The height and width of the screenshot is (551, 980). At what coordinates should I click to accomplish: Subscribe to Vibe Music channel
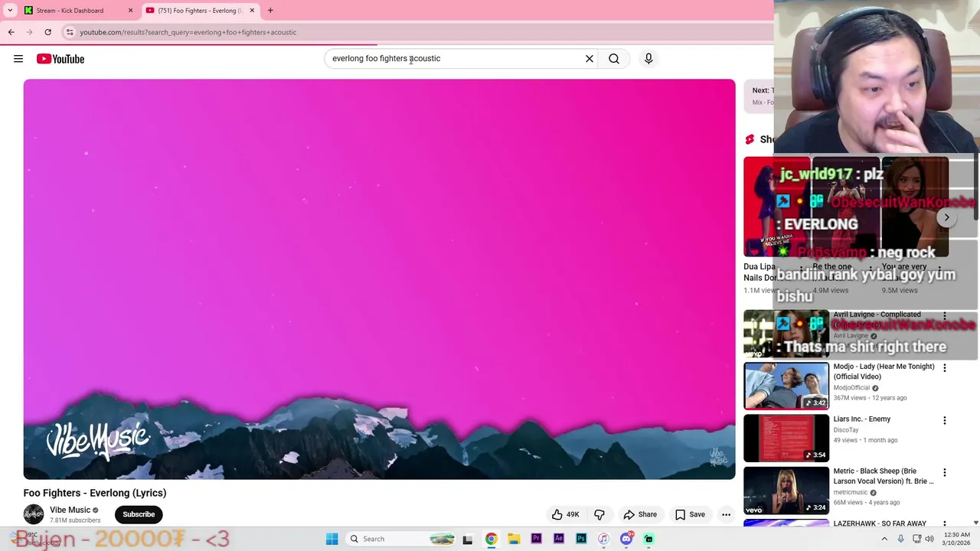pyautogui.click(x=139, y=514)
